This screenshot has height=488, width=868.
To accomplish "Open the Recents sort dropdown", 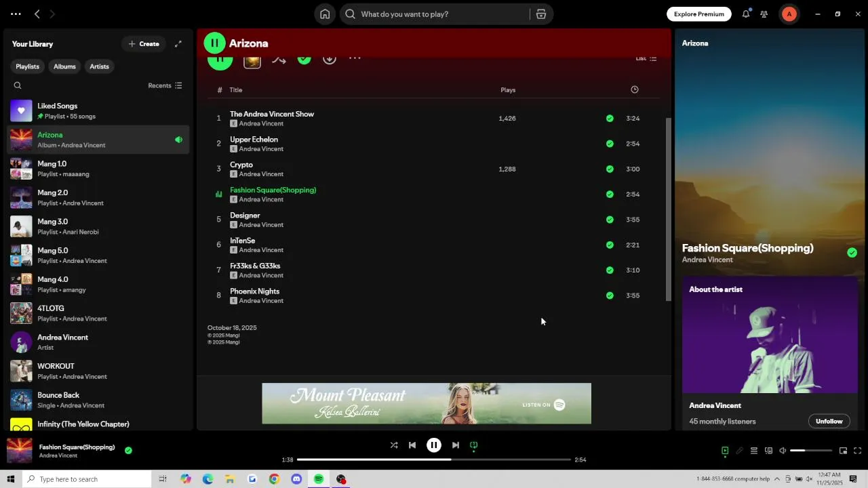I will coord(165,85).
